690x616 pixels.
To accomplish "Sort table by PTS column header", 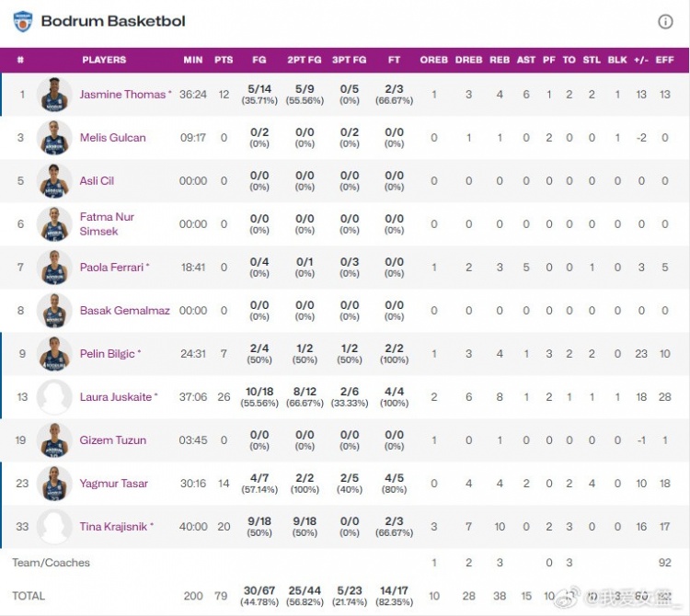I will pyautogui.click(x=224, y=60).
